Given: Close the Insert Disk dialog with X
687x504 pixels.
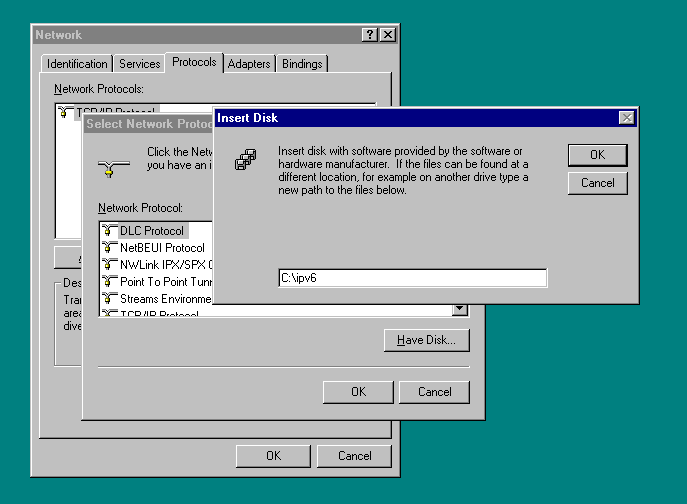Looking at the screenshot, I should click(x=627, y=118).
